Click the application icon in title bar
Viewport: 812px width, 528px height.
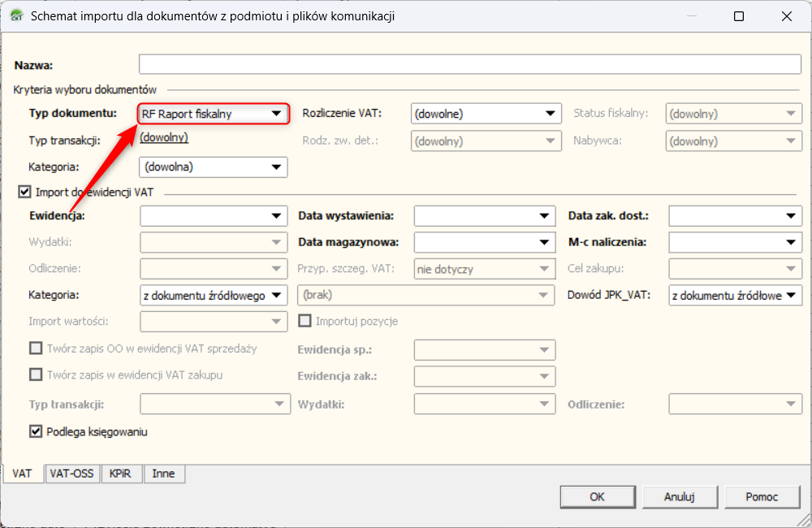tap(15, 16)
